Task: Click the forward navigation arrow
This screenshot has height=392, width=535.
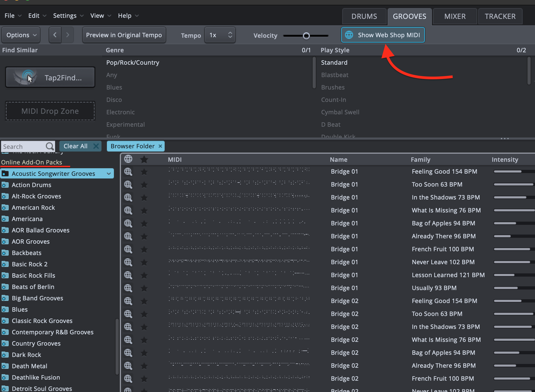Action: (67, 35)
